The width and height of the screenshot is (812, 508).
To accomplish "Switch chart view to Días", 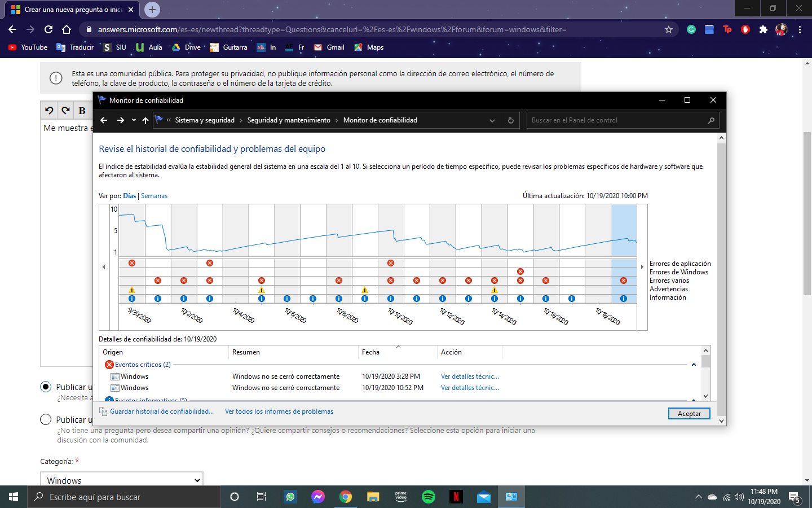I will 130,196.
